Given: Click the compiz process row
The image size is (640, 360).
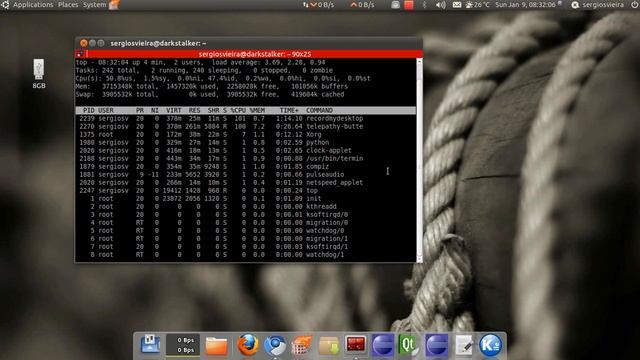Looking at the screenshot, I should [246, 167].
